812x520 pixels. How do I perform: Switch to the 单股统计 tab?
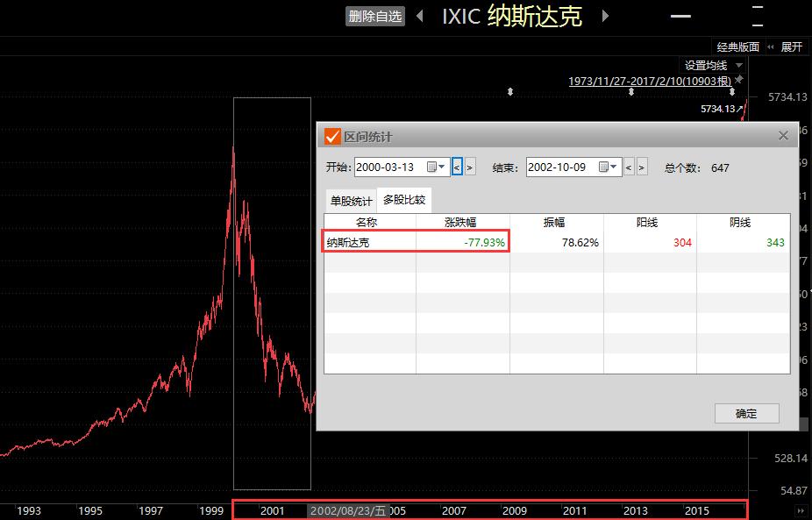[x=351, y=201]
